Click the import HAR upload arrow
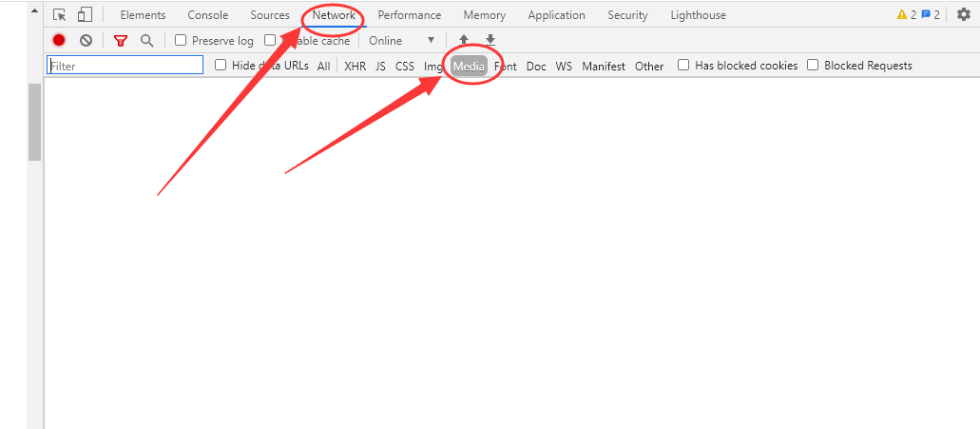This screenshot has width=980, height=429. (x=464, y=40)
